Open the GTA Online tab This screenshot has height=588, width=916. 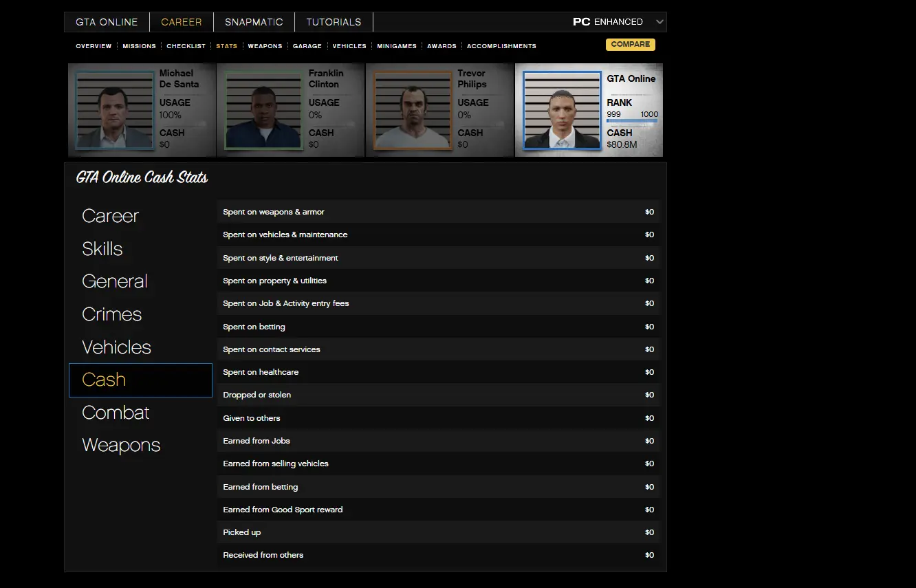pos(107,22)
